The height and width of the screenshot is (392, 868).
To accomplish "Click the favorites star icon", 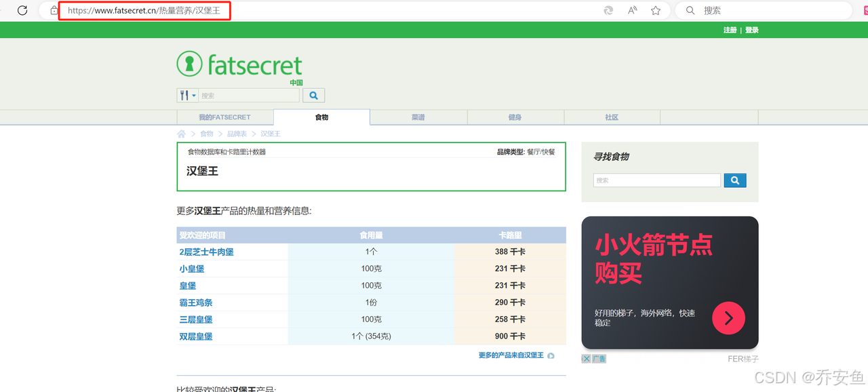I will tap(656, 10).
